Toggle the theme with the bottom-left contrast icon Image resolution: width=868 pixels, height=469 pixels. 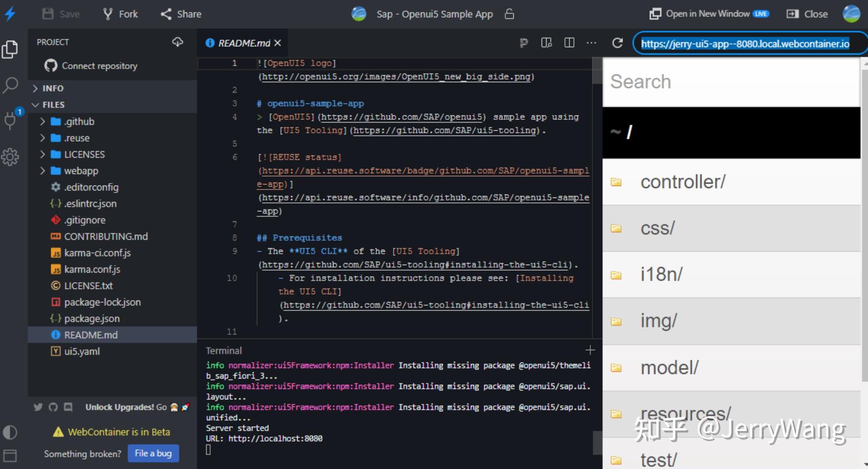[10, 433]
